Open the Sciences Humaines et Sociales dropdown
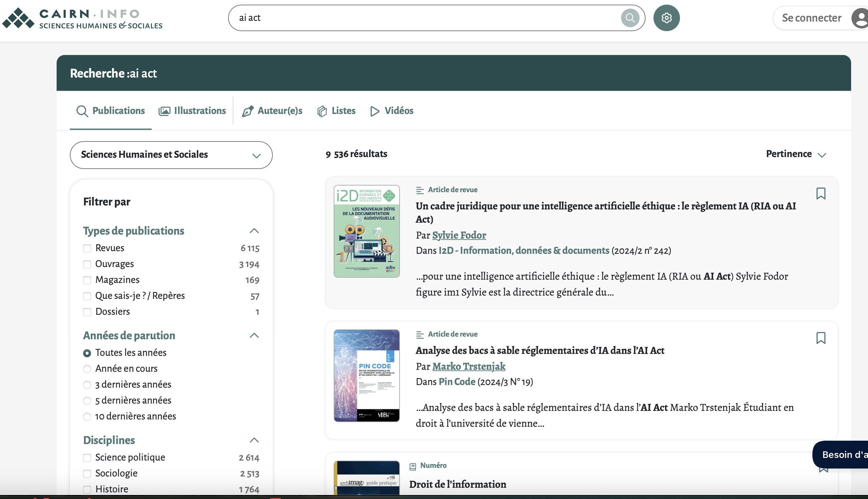Image resolution: width=868 pixels, height=499 pixels. click(171, 155)
